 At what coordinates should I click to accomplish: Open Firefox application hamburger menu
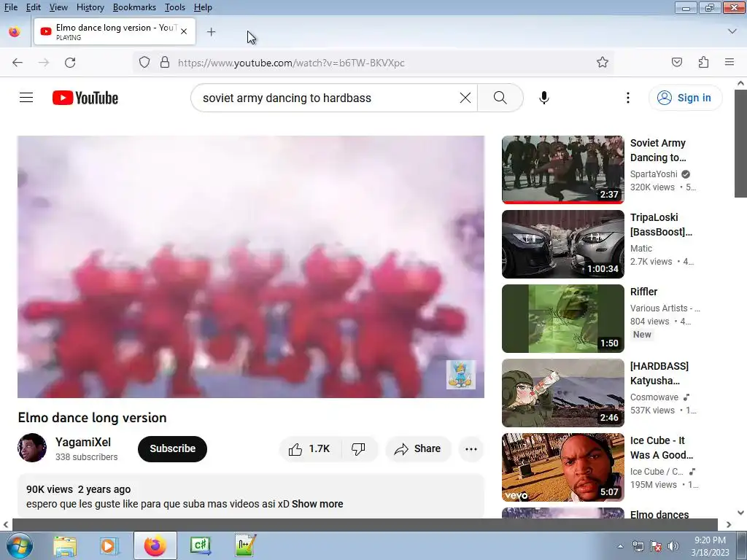pyautogui.click(x=729, y=62)
